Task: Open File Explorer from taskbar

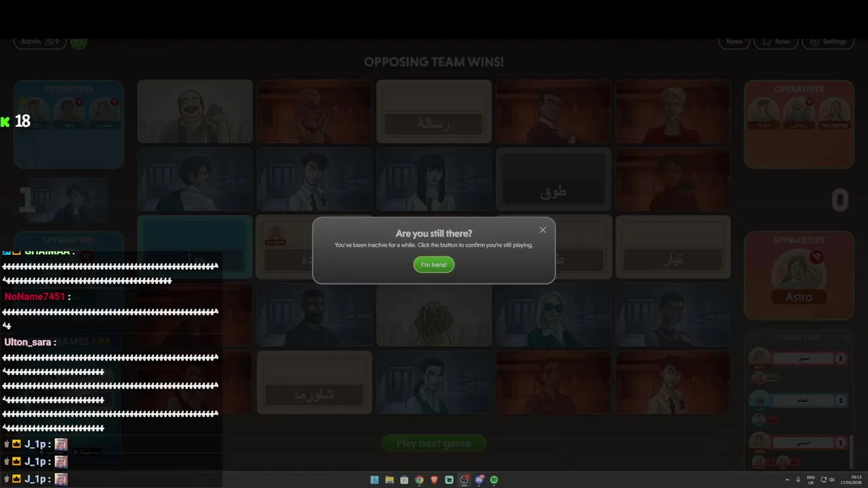Action: coord(389,480)
